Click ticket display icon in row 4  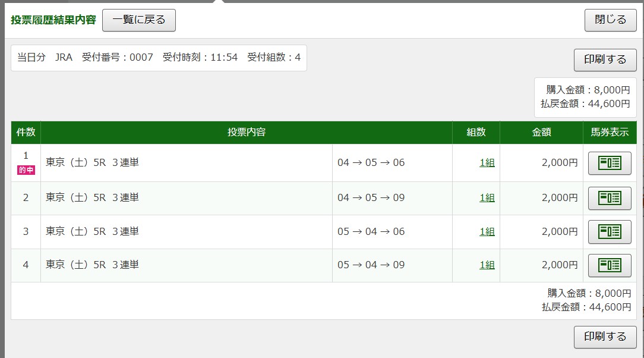[609, 265]
